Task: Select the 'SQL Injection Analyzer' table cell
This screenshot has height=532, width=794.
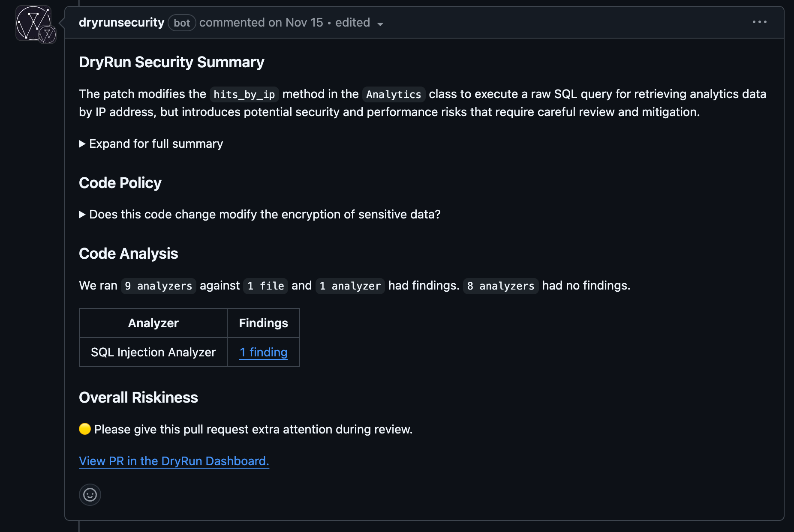Action: (153, 352)
